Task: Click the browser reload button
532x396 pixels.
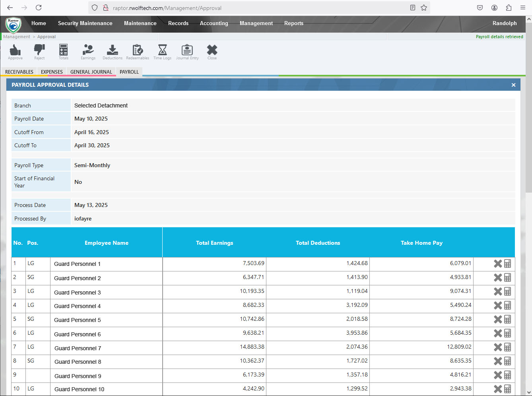Action: (x=39, y=8)
